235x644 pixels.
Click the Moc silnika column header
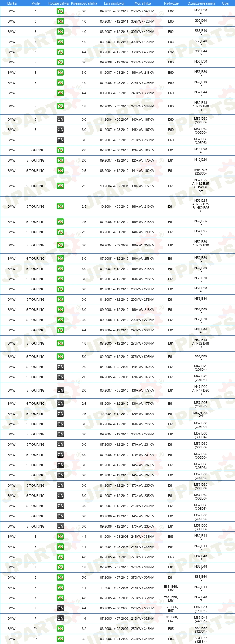click(143, 3)
